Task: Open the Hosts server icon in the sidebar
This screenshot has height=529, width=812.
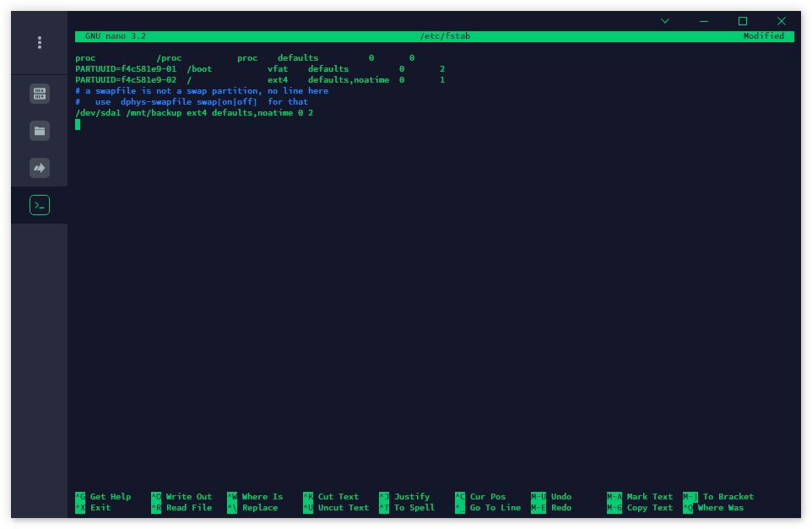Action: point(40,94)
